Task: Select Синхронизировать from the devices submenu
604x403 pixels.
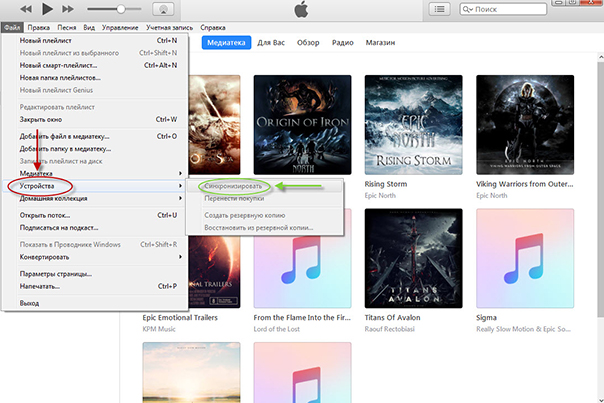Action: click(x=235, y=186)
